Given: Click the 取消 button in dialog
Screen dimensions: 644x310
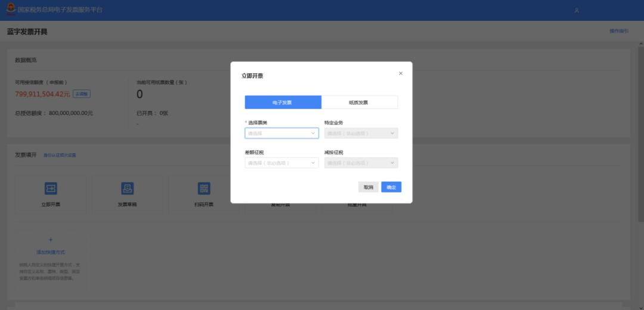Looking at the screenshot, I should (369, 187).
